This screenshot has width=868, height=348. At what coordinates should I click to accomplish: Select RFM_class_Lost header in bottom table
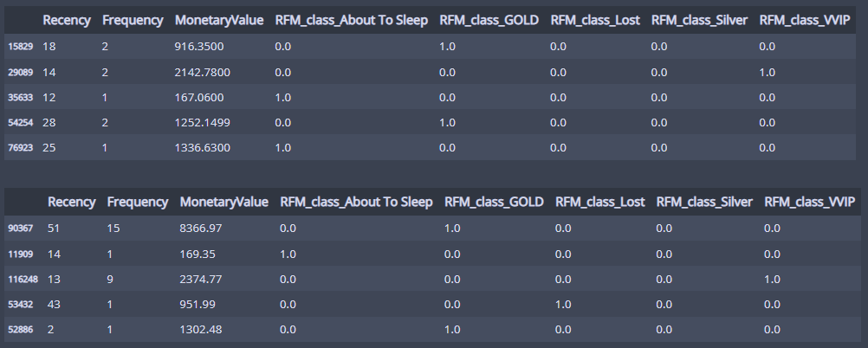click(599, 202)
